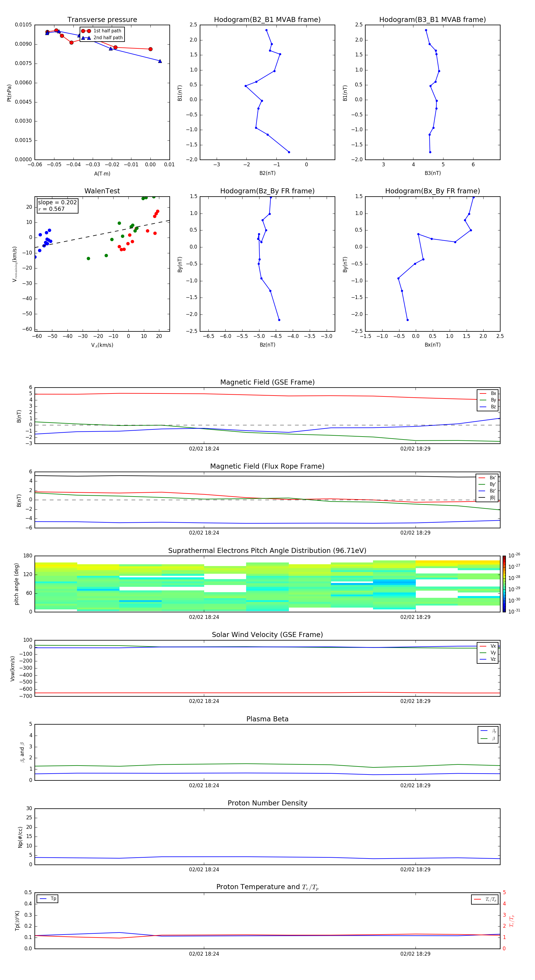
Task: Click the 'Transverse pressure' plot title
Action: pyautogui.click(x=102, y=20)
